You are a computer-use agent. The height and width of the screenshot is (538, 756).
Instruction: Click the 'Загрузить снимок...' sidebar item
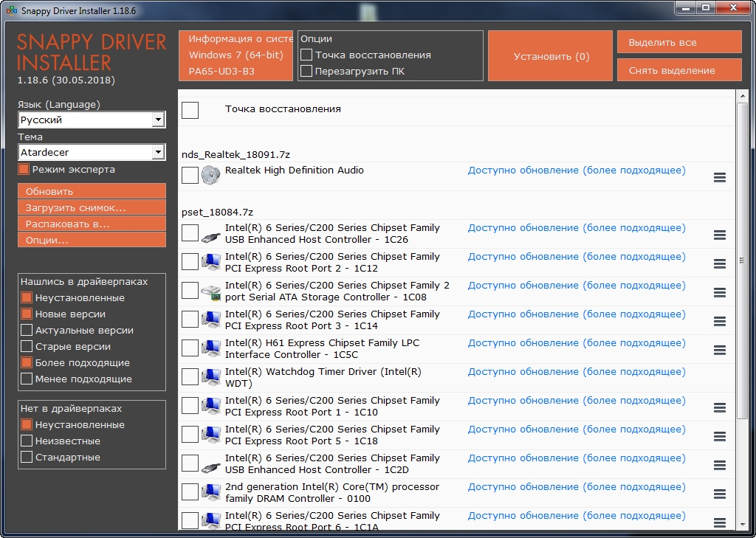(x=92, y=207)
